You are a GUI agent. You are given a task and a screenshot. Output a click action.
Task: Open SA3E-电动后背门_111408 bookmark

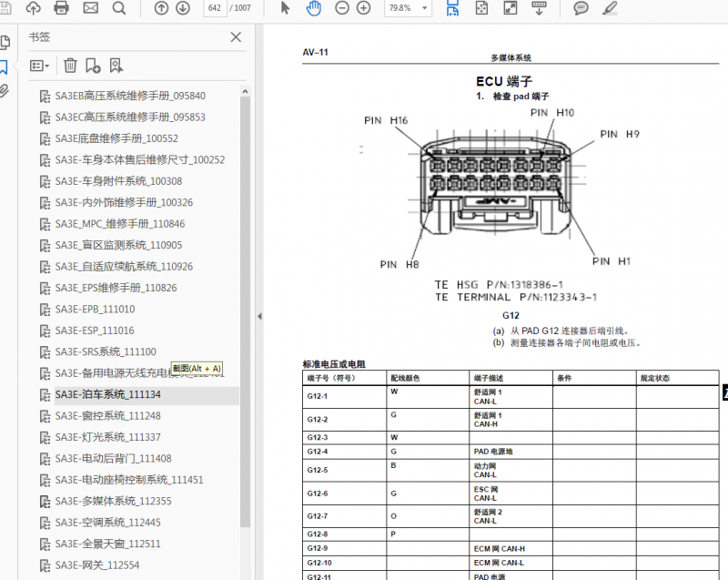tap(113, 459)
